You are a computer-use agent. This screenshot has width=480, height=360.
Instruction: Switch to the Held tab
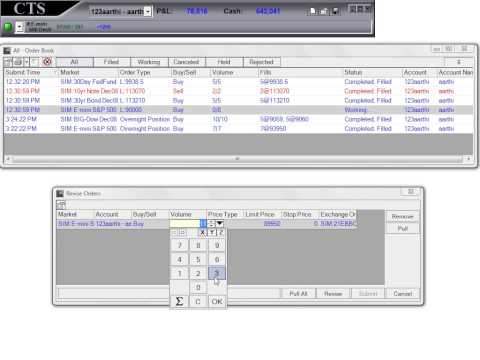point(224,62)
